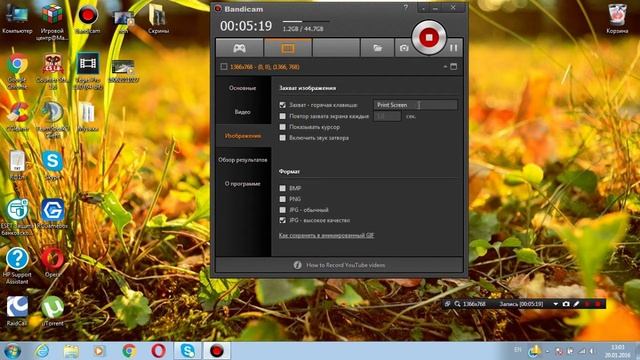This screenshot has width=640, height=360.
Task: Enable Включить звук затвора checkbox
Action: coord(282,138)
